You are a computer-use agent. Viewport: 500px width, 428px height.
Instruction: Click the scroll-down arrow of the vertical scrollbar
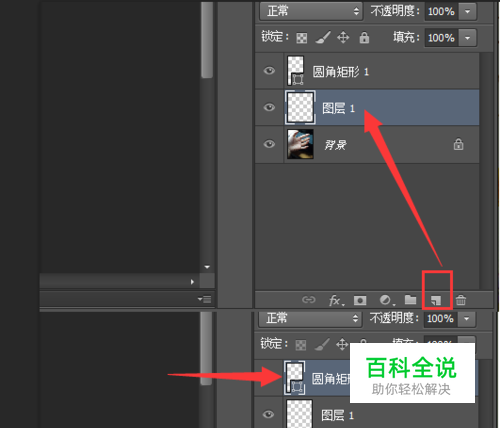tap(207, 267)
